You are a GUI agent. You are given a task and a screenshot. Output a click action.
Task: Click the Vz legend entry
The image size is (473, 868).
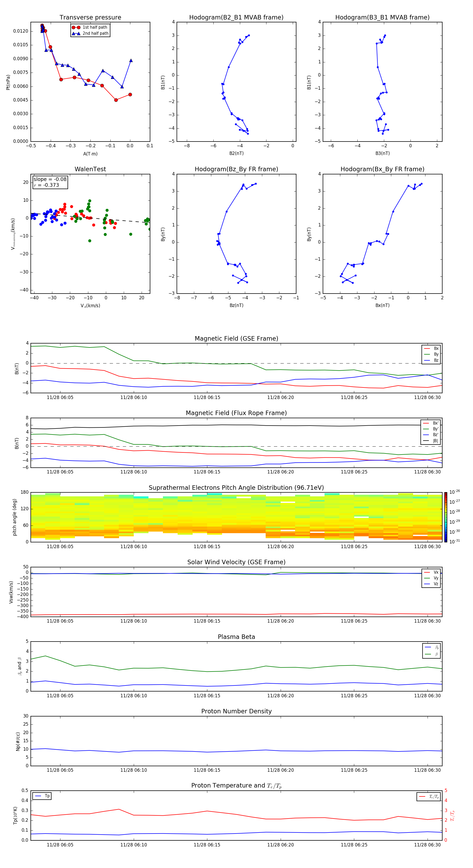[431, 584]
